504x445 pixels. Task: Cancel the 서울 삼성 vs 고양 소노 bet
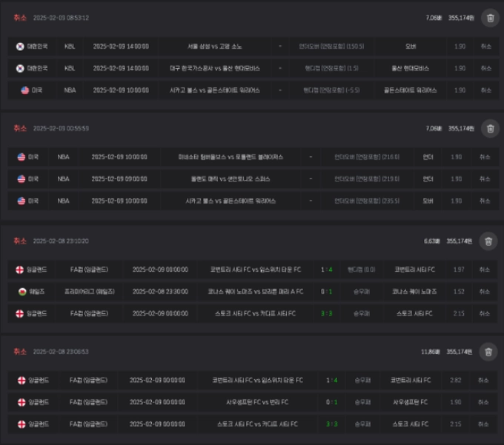(485, 47)
